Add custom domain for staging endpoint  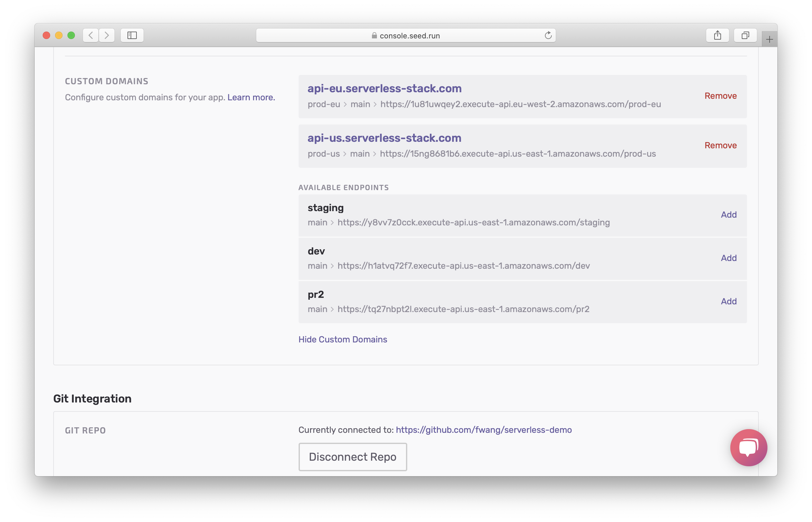728,215
